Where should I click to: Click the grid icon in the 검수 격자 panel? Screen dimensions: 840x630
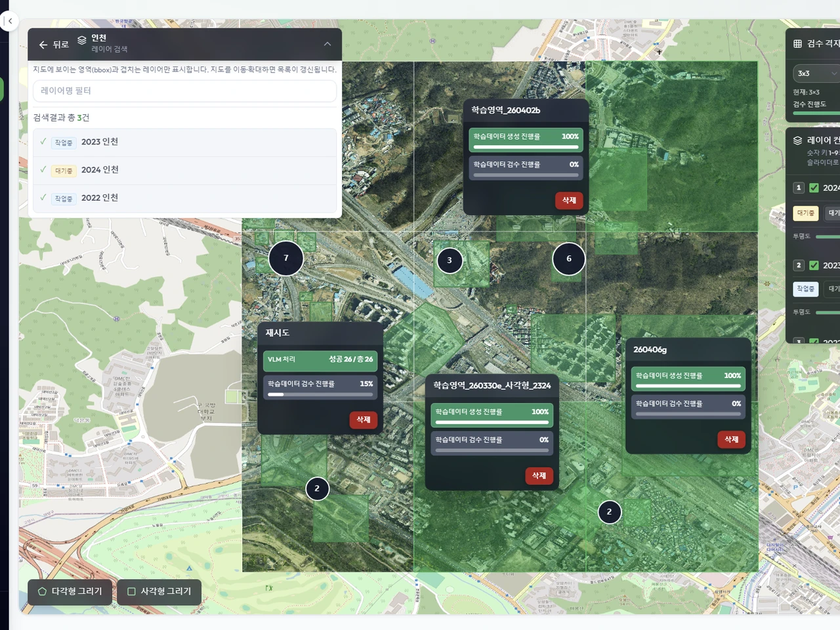pyautogui.click(x=797, y=43)
